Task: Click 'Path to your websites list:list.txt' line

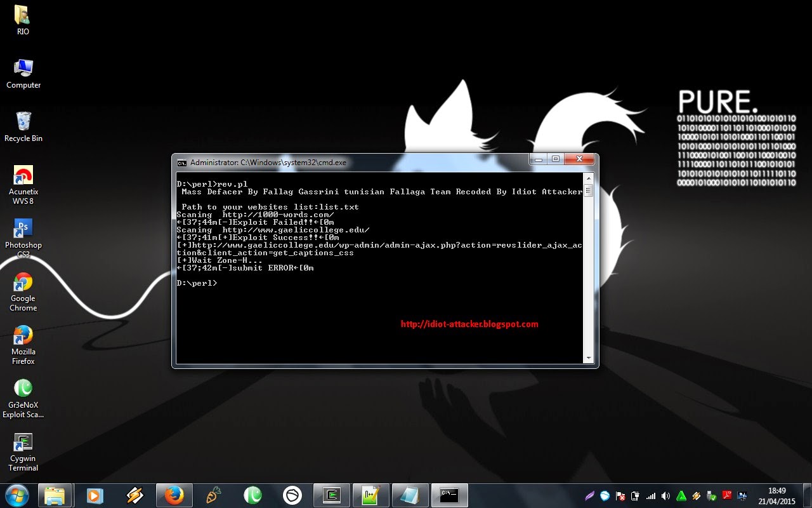Action: pyautogui.click(x=270, y=207)
